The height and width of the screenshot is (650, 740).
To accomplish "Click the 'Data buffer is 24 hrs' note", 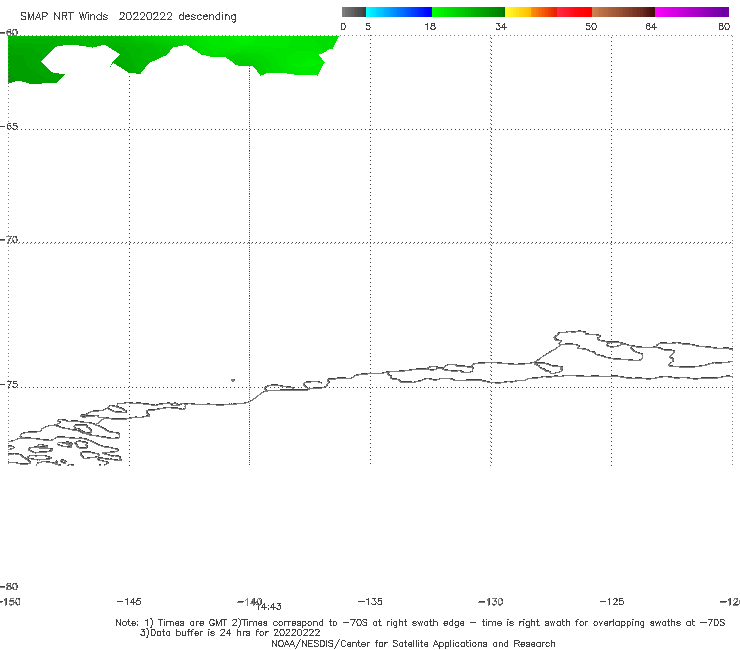I will pyautogui.click(x=230, y=633).
